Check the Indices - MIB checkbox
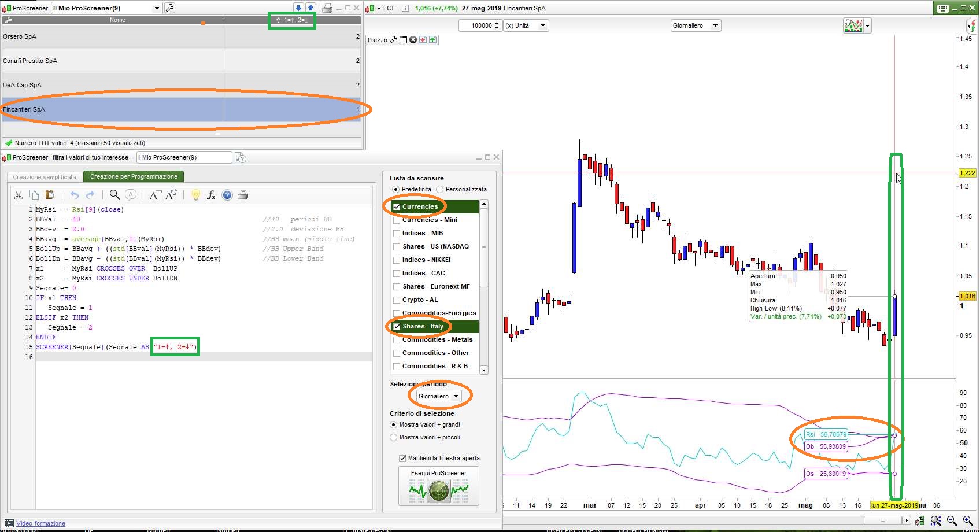 397,233
